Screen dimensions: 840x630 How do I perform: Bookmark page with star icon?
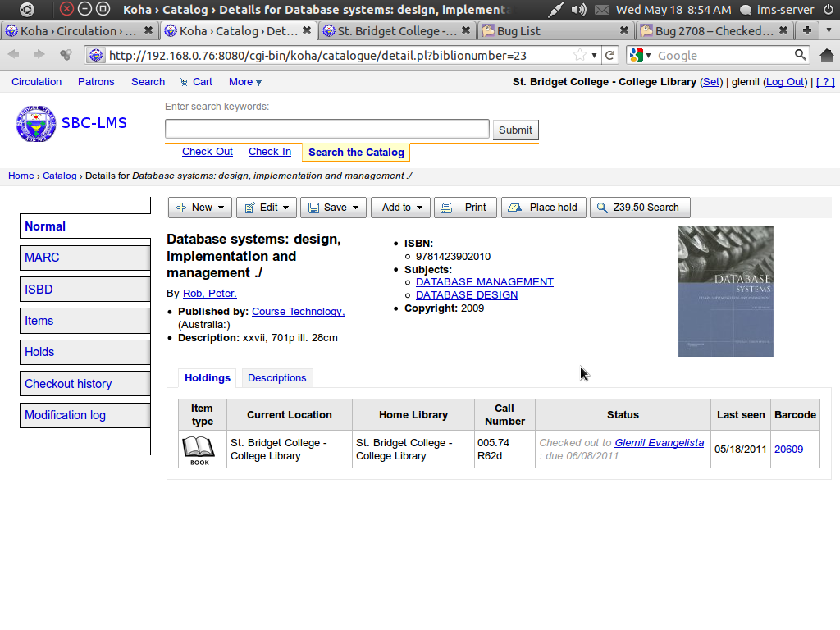coord(580,55)
